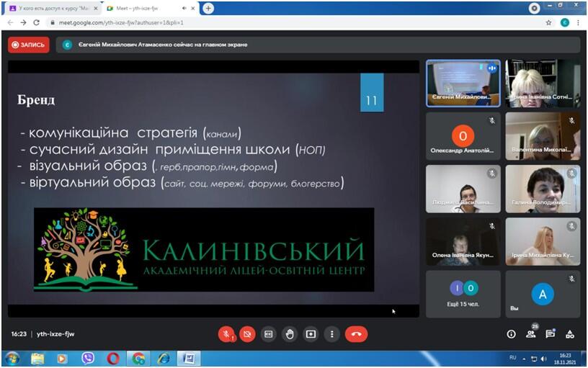Screen dimensions: 588x368
Task: Go forward in browser history
Action: [23, 22]
